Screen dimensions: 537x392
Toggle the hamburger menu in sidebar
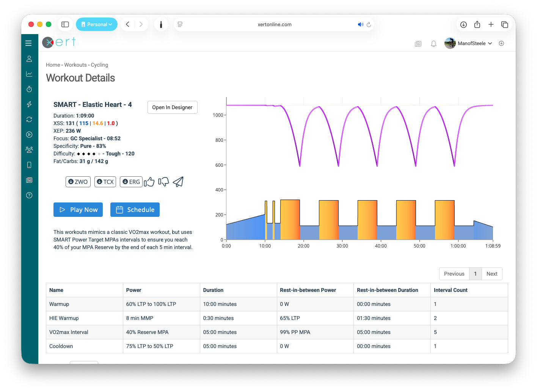(x=28, y=43)
